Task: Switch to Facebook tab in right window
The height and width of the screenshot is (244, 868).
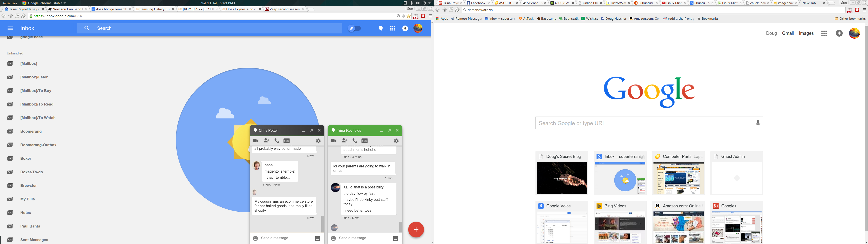Action: (x=478, y=3)
